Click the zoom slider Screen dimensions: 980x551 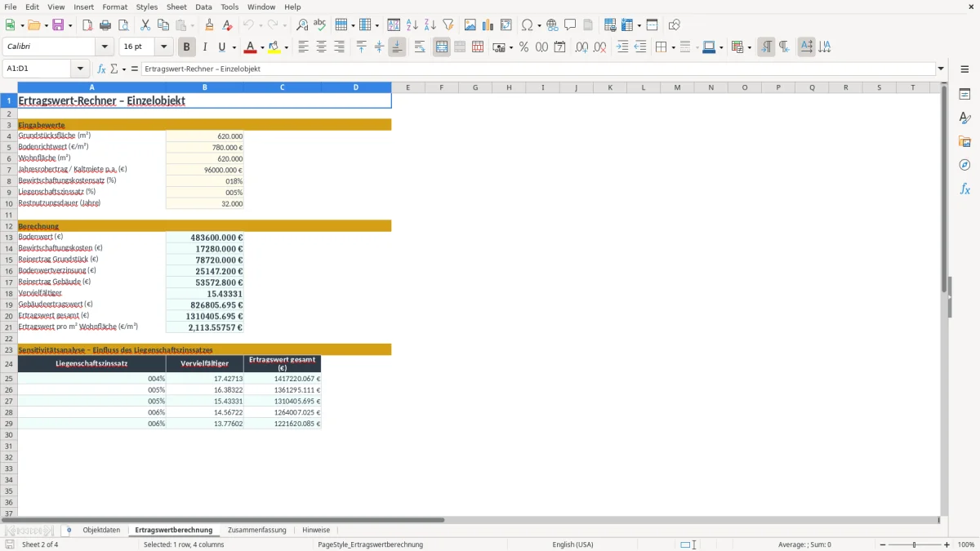click(x=914, y=544)
